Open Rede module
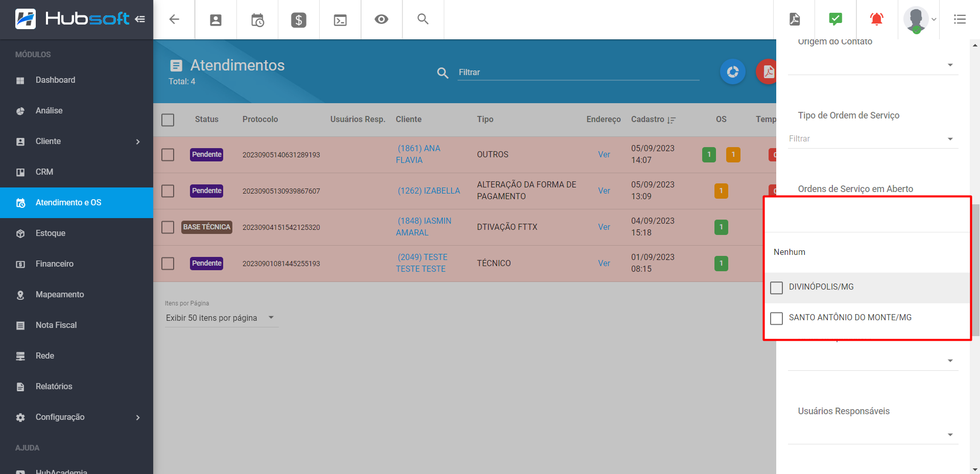 (x=77, y=356)
